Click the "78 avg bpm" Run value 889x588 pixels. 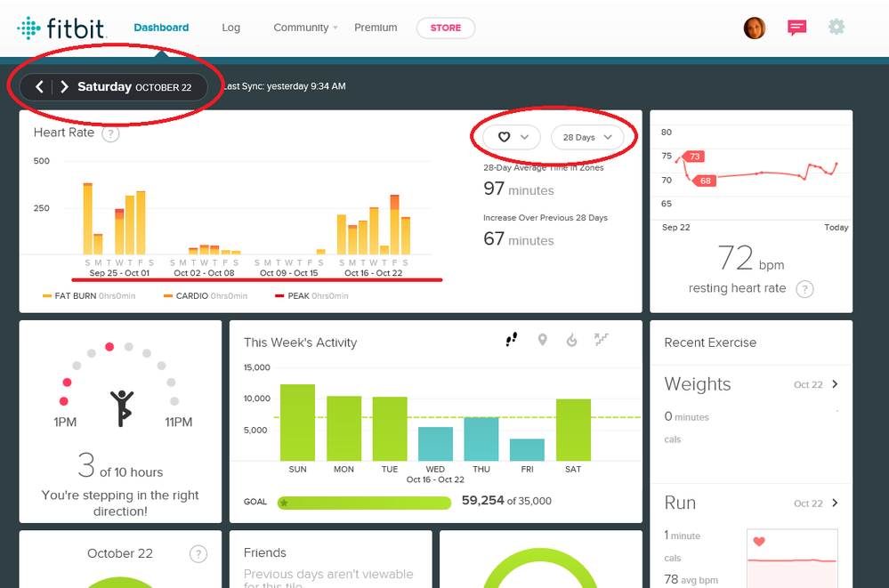click(691, 579)
